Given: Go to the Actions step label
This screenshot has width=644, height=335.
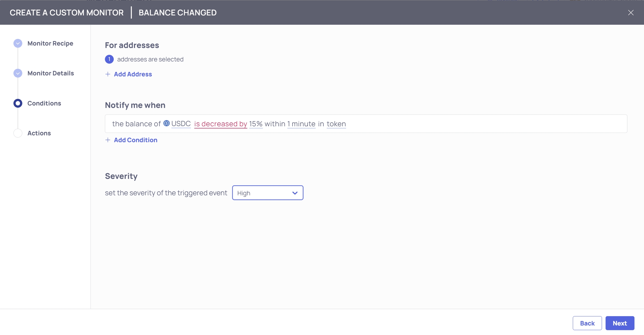Looking at the screenshot, I should (39, 133).
